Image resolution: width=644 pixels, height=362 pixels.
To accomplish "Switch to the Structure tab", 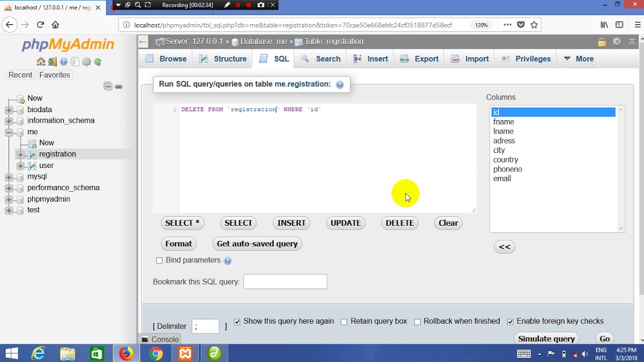I will (x=223, y=59).
